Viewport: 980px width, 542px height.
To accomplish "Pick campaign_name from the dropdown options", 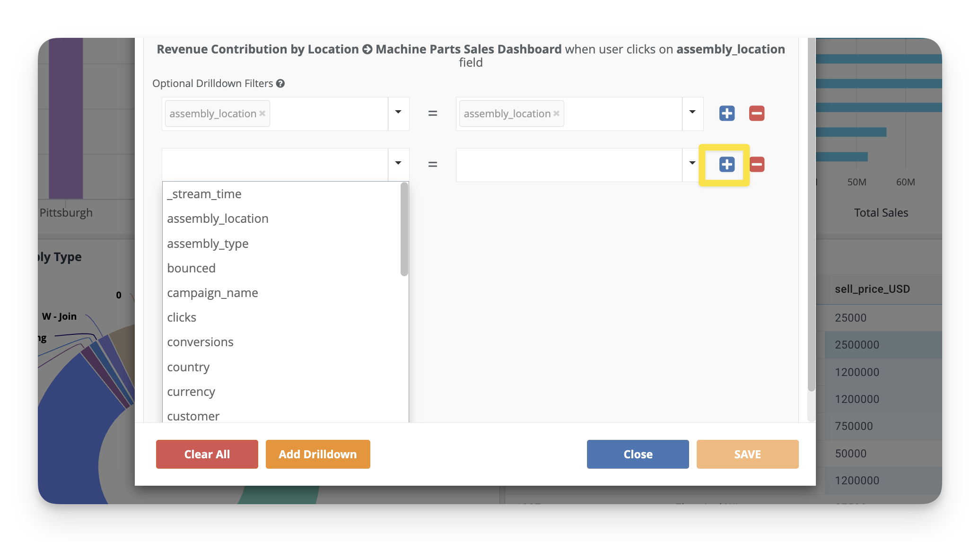I will [212, 293].
